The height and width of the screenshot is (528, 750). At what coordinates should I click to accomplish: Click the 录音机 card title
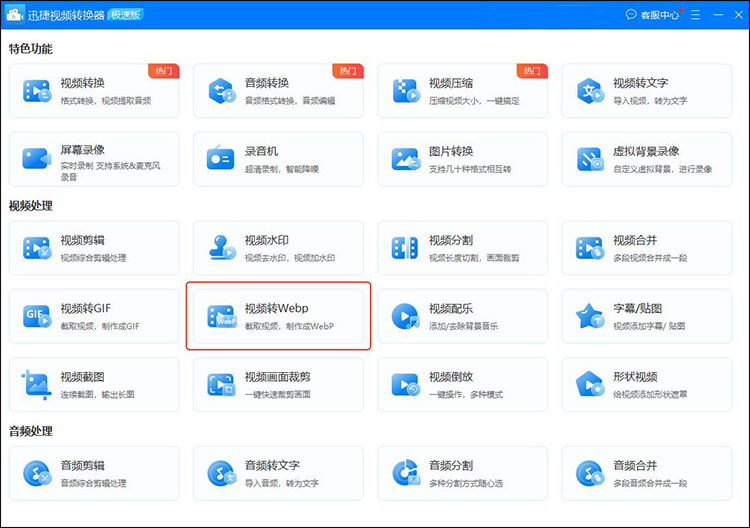pyautogui.click(x=261, y=151)
